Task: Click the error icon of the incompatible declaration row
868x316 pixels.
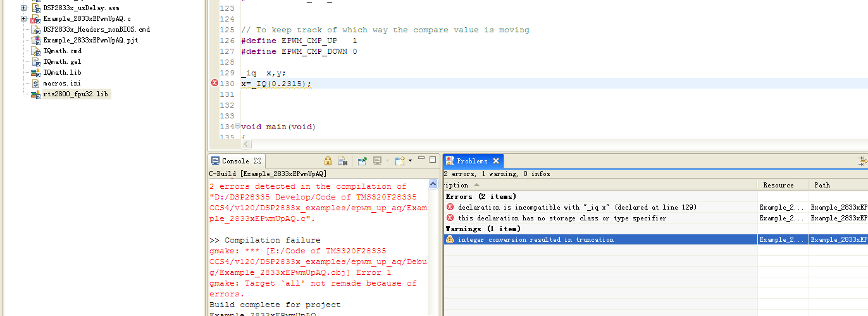Action: point(450,207)
